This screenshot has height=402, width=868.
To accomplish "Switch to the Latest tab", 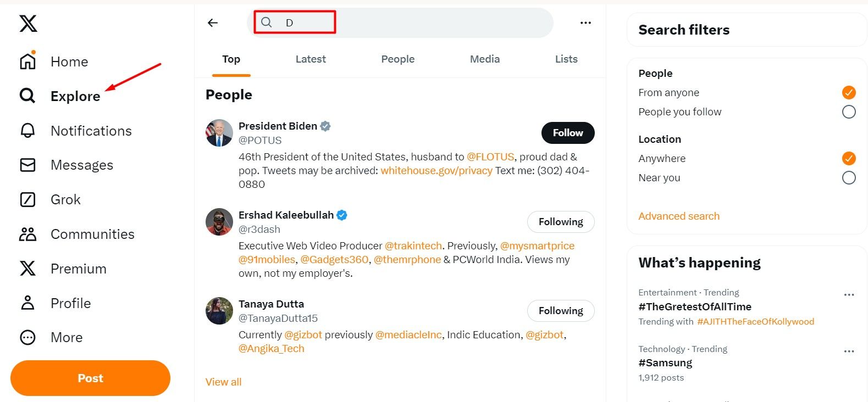I will click(x=311, y=59).
